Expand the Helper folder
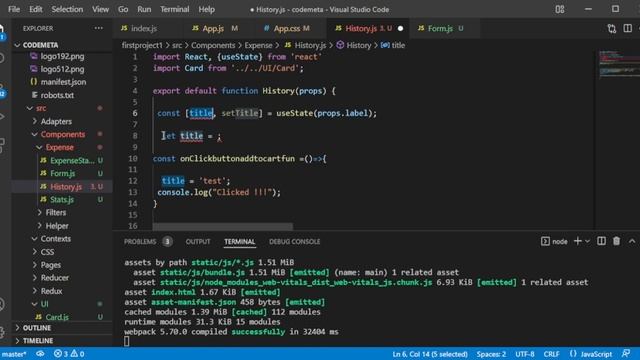 [40, 226]
